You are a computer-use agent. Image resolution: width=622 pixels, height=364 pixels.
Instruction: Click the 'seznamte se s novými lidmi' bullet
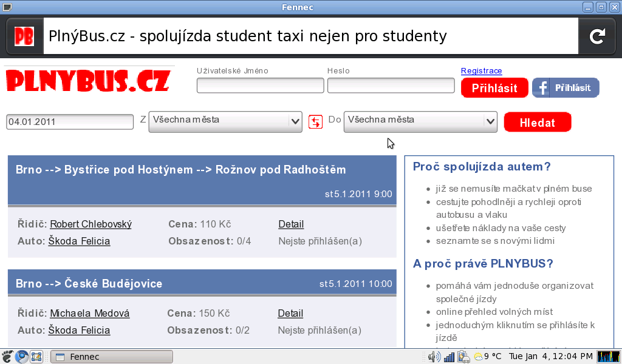pos(495,241)
